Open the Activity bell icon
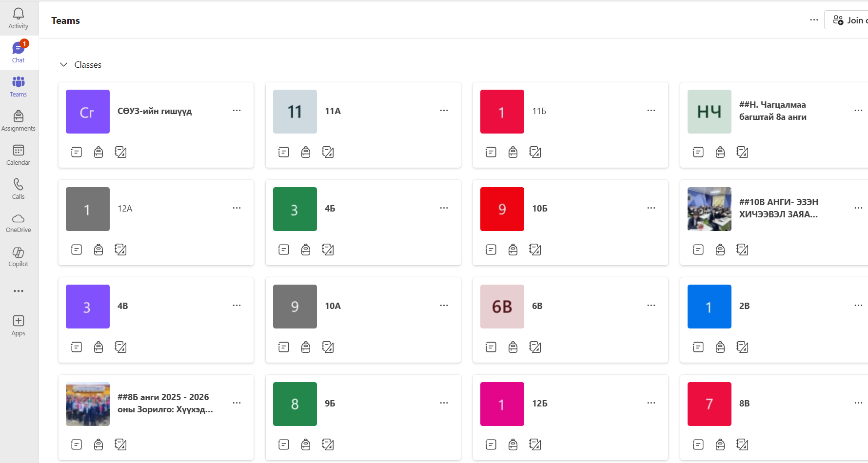This screenshot has width=868, height=463. [x=19, y=18]
